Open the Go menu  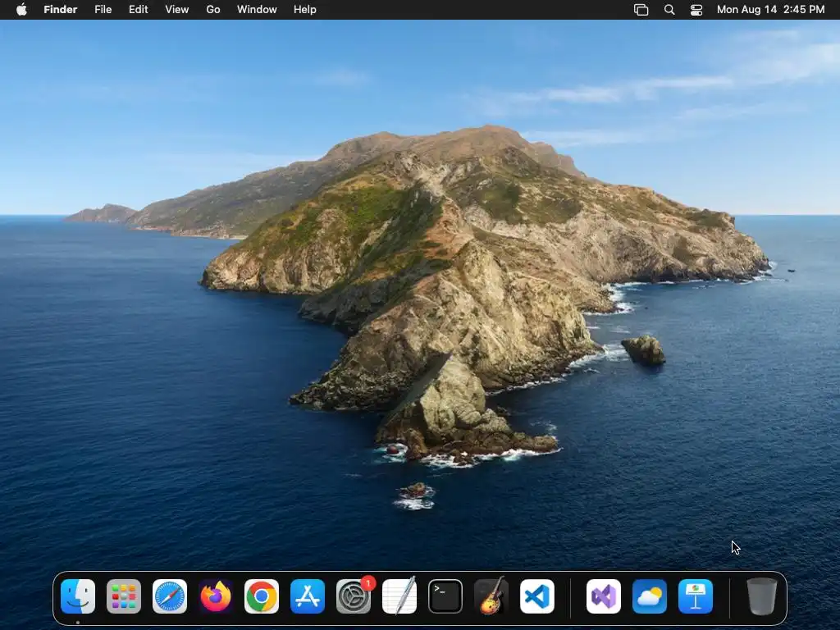click(x=213, y=10)
